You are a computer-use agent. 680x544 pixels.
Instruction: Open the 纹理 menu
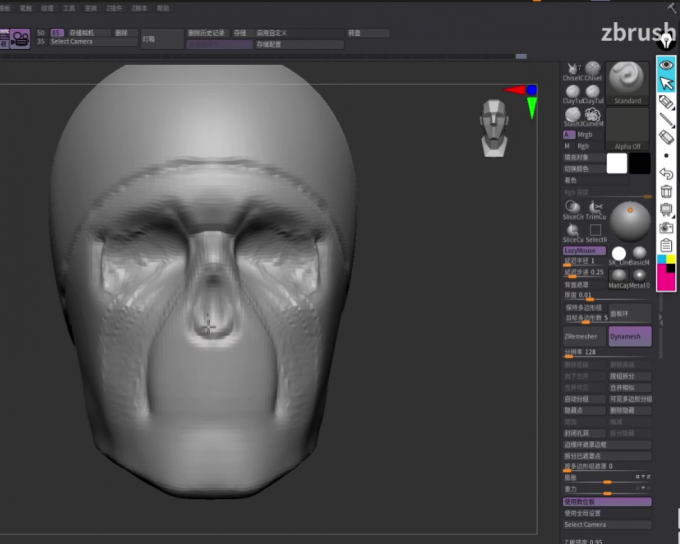point(47,8)
